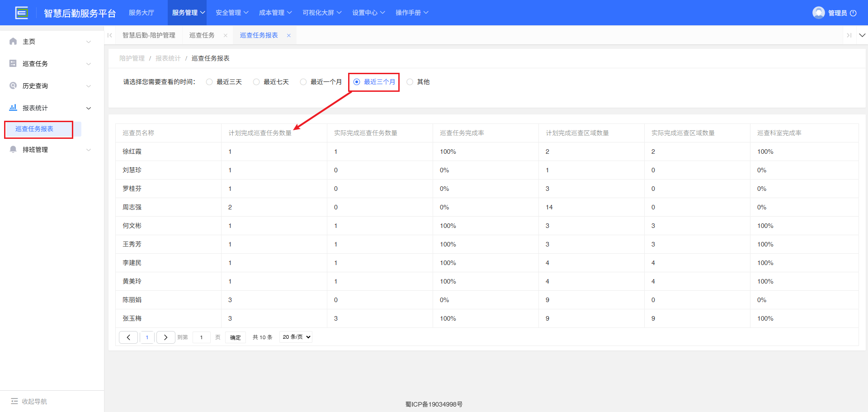Click the 排班管理 bell icon
This screenshot has width=868, height=412.
[13, 149]
